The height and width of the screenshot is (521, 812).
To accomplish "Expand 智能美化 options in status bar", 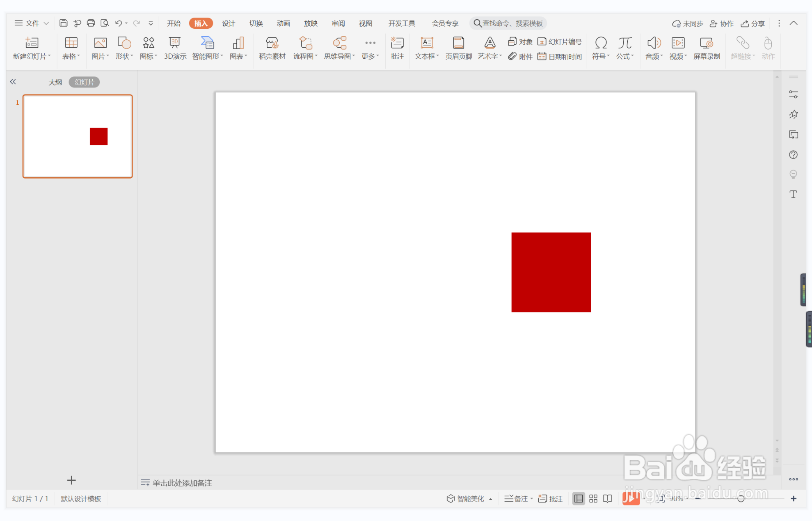I will [491, 499].
